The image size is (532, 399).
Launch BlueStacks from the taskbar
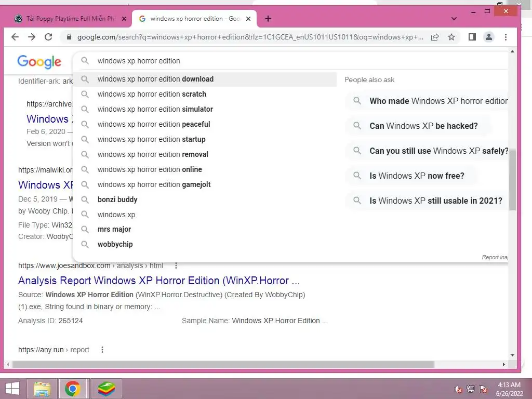tap(106, 389)
